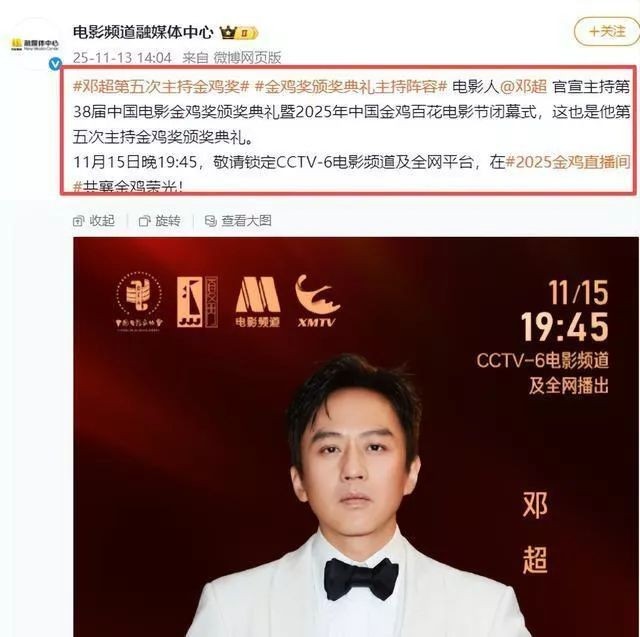Click the 旋转 rotate image icon
This screenshot has height=637, width=640.
tap(144, 221)
